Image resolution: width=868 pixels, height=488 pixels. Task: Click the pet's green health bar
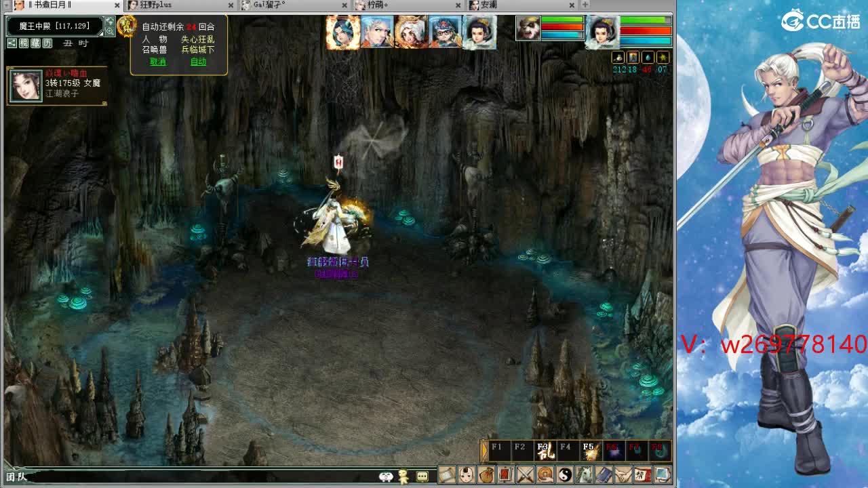click(x=562, y=20)
